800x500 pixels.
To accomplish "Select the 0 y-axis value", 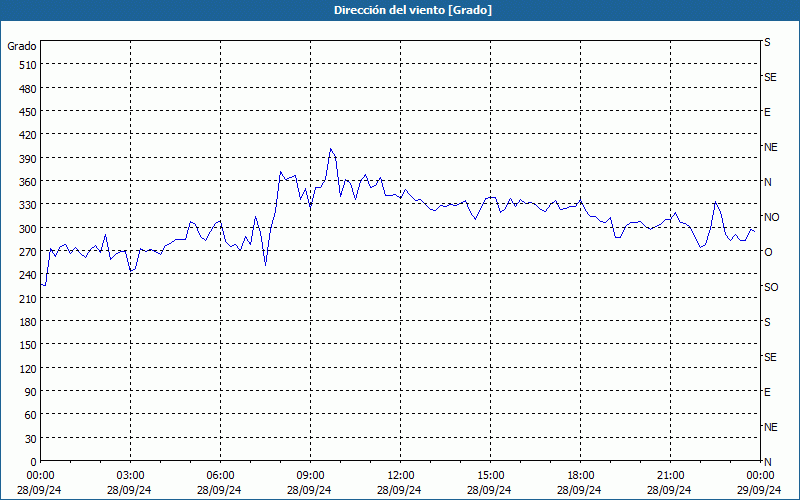I will (x=34, y=462).
